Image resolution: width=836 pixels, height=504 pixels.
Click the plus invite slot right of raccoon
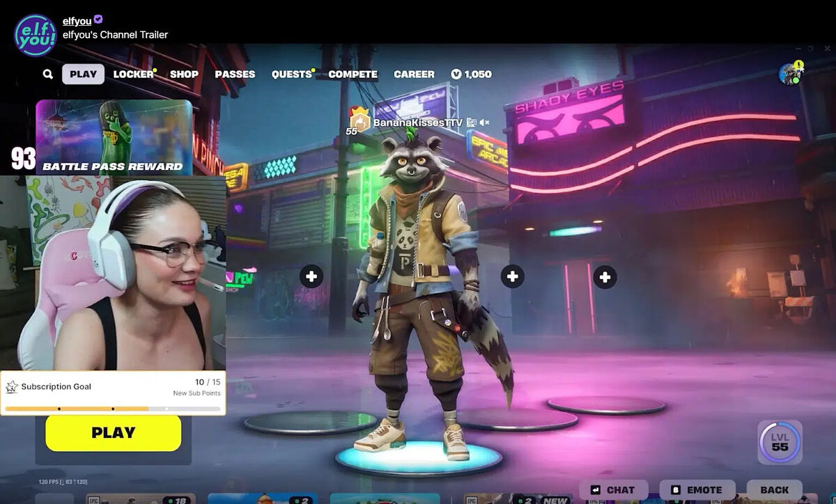point(512,276)
